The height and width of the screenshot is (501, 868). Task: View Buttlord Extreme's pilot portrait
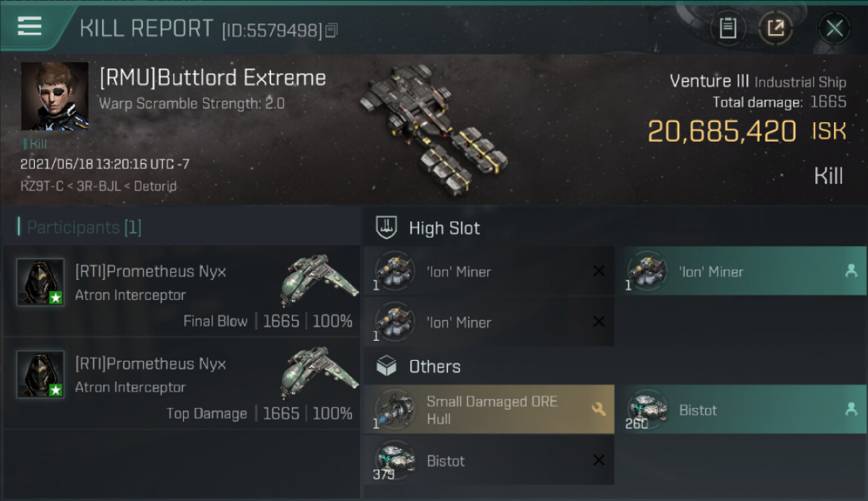click(x=55, y=96)
